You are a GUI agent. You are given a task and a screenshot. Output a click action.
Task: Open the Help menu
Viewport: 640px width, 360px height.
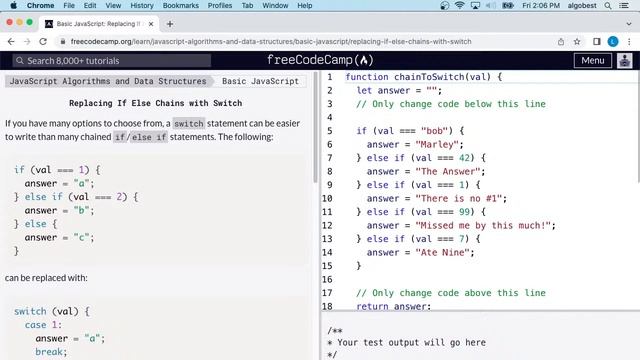(304, 5)
